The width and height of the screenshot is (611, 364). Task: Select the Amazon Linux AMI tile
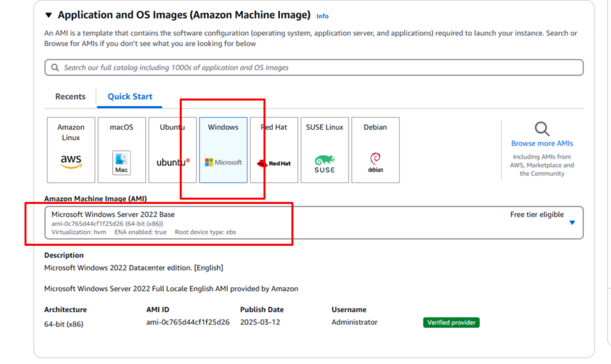[x=71, y=150]
